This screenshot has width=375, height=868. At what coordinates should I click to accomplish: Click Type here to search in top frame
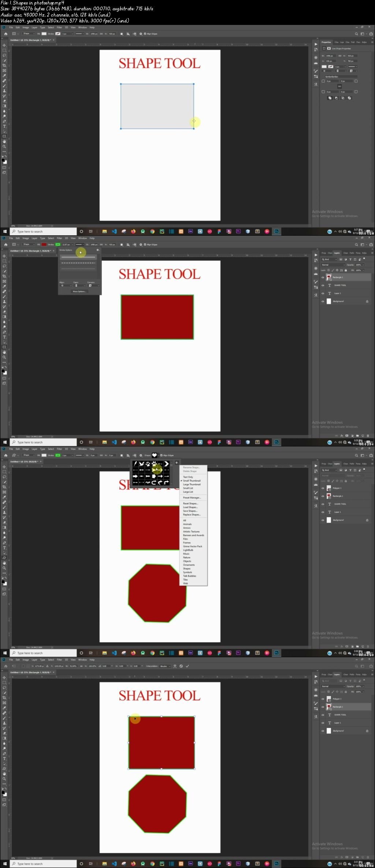(43, 231)
